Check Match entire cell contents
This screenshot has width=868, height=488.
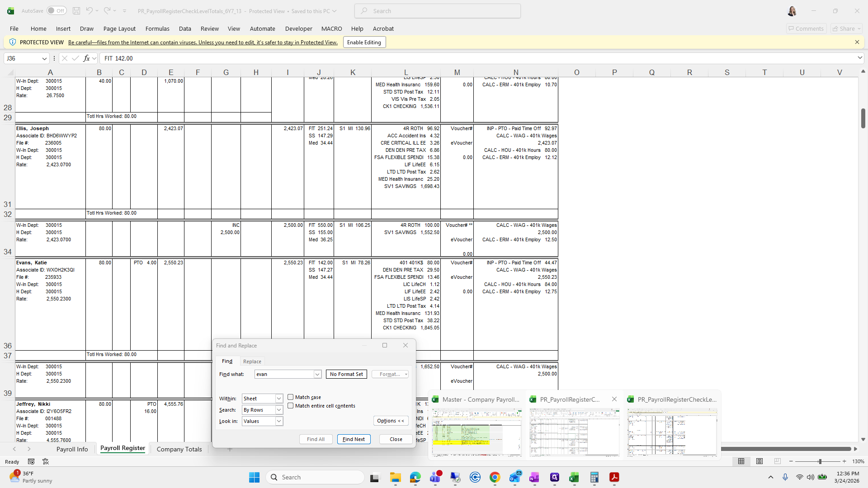click(291, 406)
